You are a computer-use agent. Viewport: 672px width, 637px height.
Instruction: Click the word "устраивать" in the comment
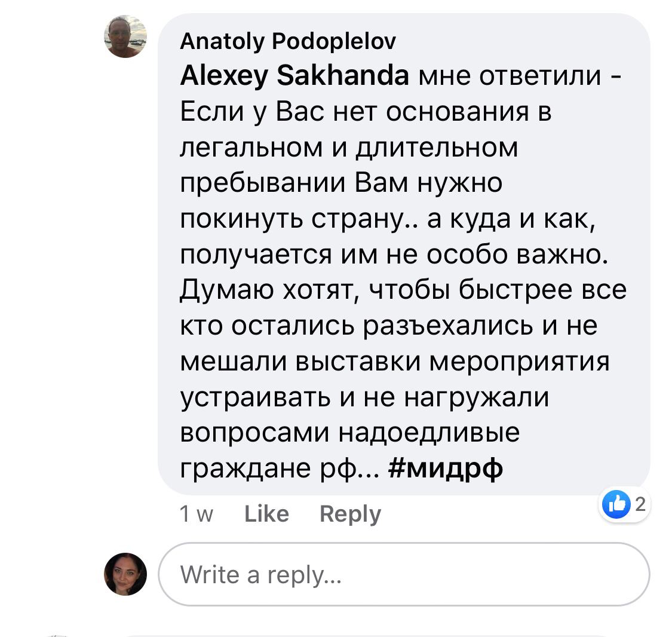[256, 397]
